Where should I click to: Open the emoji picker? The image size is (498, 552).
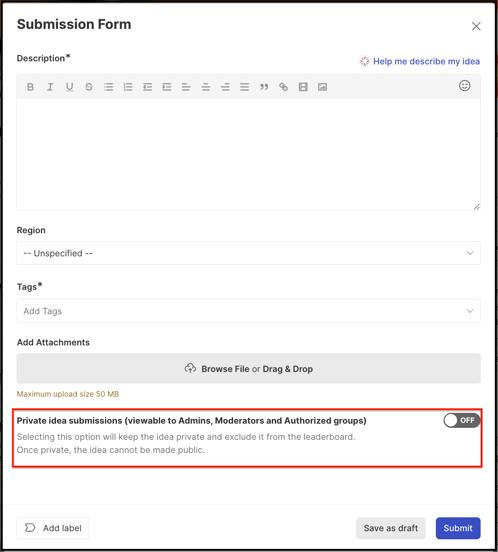(465, 86)
